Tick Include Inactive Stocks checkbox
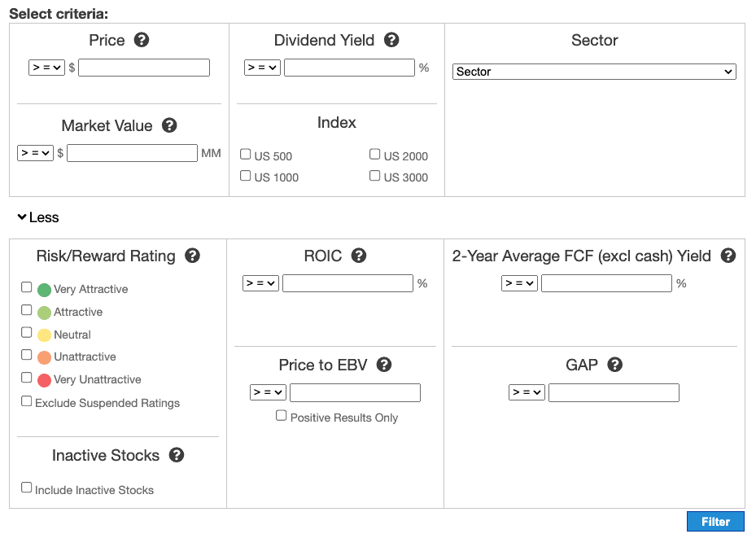The width and height of the screenshot is (756, 547). point(27,488)
